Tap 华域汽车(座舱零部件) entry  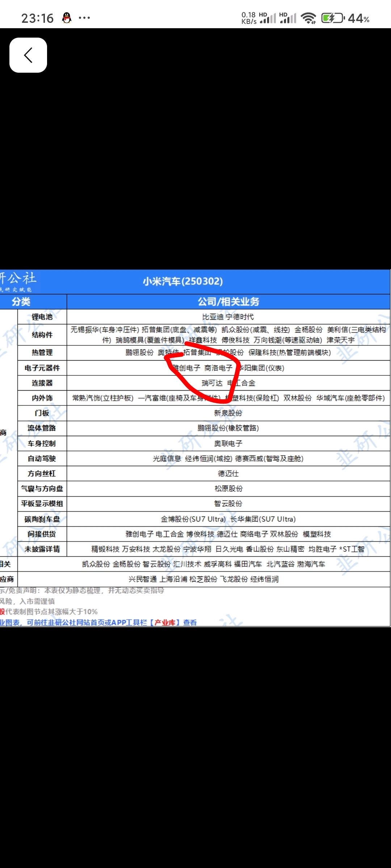(350, 398)
